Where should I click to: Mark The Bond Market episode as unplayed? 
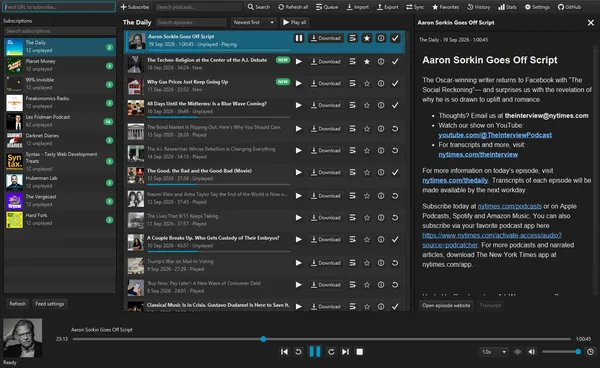tap(395, 129)
